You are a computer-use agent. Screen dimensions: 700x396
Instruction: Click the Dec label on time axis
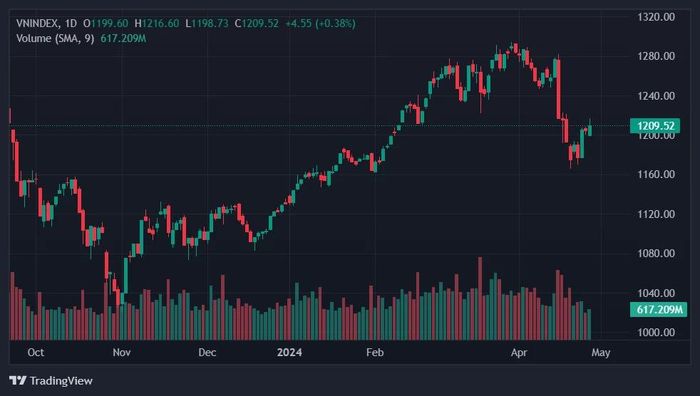click(207, 352)
